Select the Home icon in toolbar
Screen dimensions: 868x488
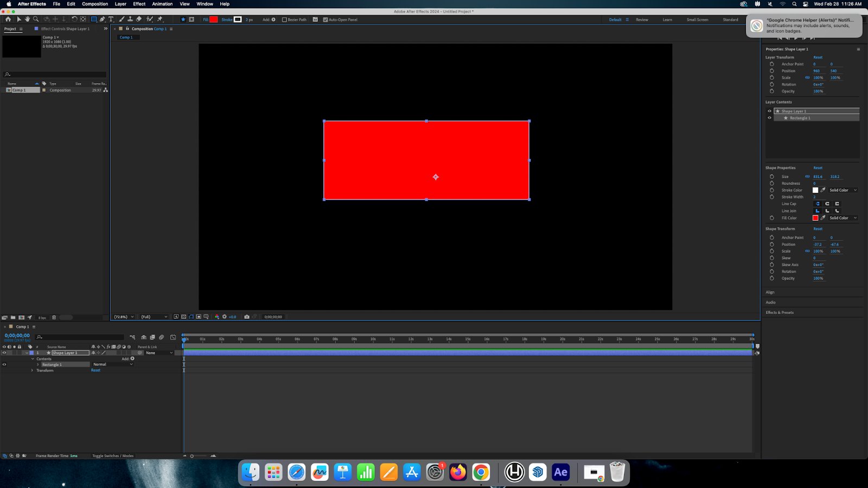tap(8, 19)
